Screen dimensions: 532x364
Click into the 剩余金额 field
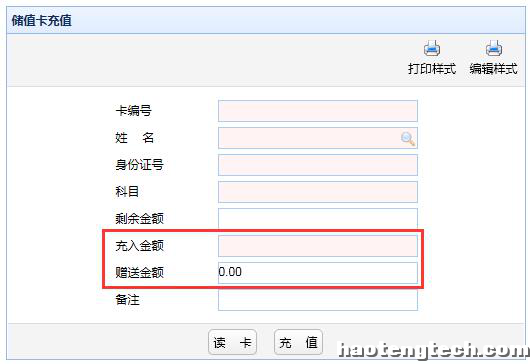pyautogui.click(x=318, y=219)
